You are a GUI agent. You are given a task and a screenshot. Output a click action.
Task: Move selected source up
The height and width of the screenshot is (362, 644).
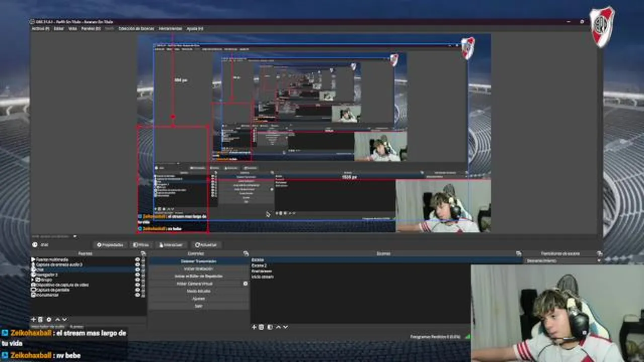pyautogui.click(x=57, y=319)
